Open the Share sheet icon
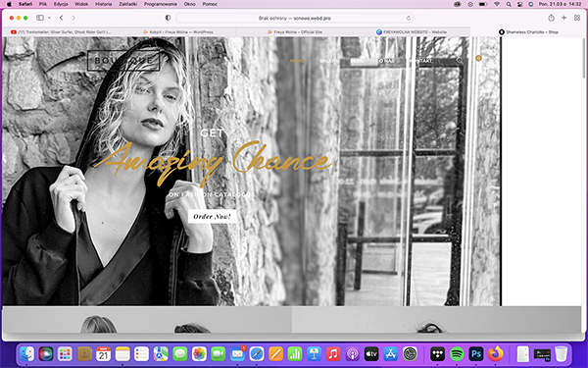The image size is (588, 368). [x=551, y=18]
